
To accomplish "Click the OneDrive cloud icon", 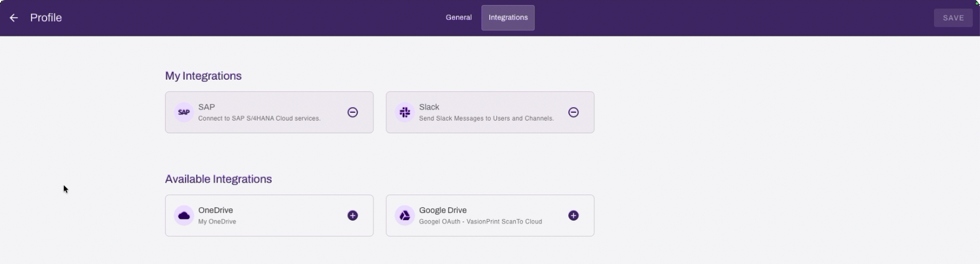I will click(x=184, y=215).
